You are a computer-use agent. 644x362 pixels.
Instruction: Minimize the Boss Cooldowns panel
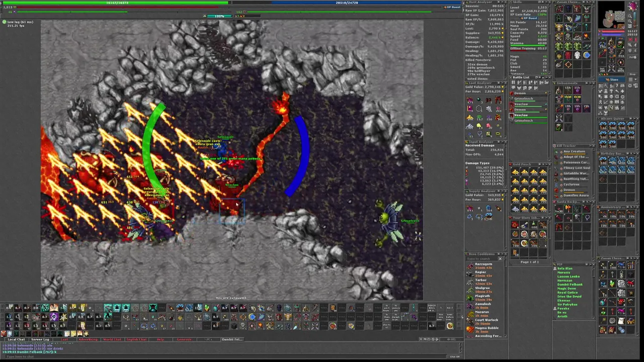click(x=503, y=254)
